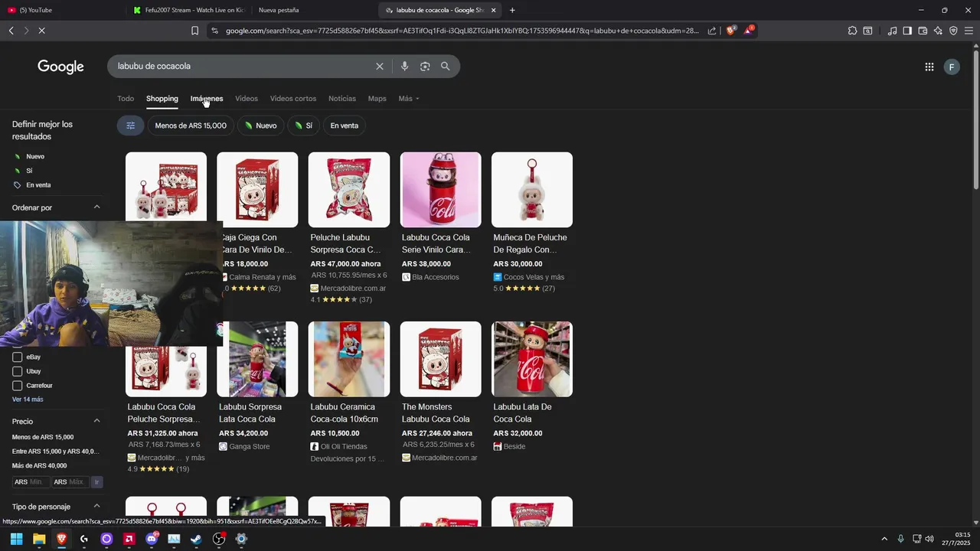
Task: Switch to the Imágenes tab
Action: point(207,99)
